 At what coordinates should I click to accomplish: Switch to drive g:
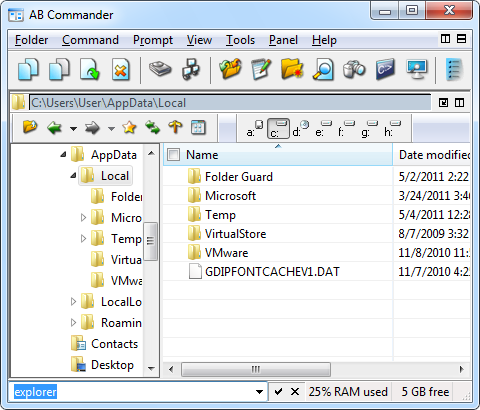click(369, 129)
